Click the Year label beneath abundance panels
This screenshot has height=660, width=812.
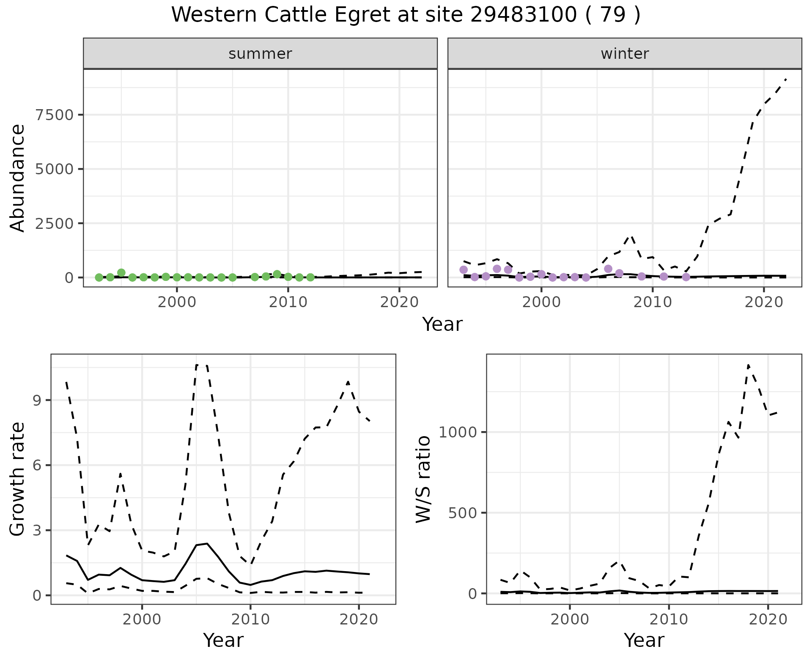[442, 324]
